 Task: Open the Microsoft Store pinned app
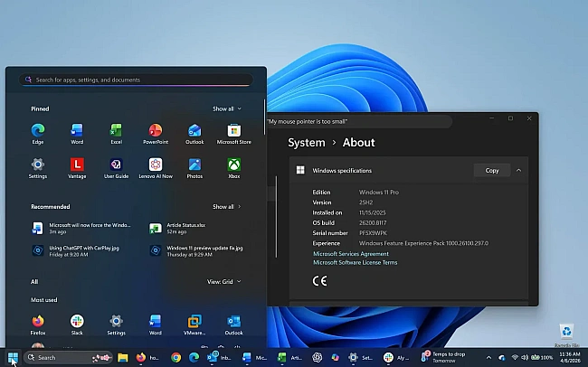coord(233,132)
